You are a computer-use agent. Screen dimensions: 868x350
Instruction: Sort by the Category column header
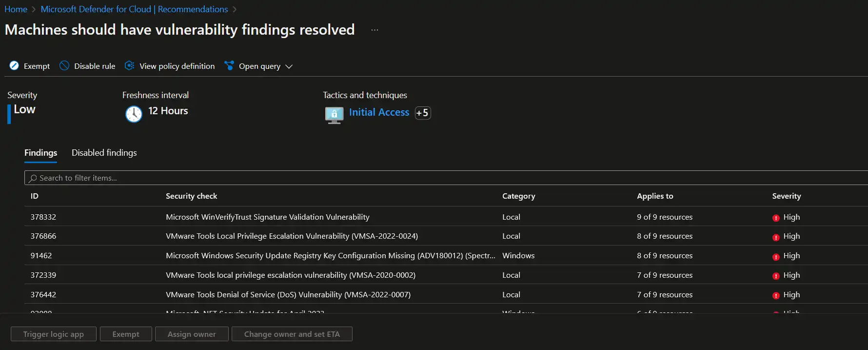pyautogui.click(x=518, y=196)
